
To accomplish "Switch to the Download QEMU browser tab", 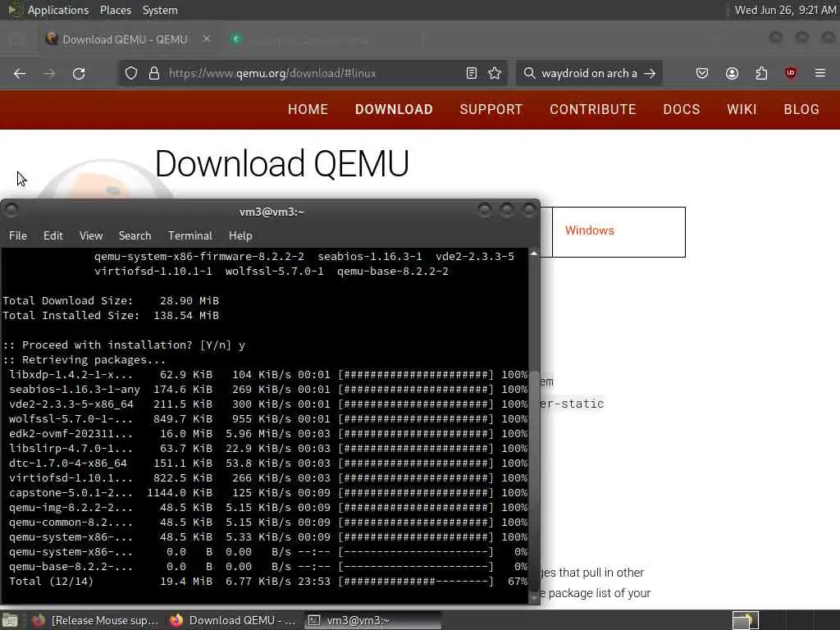I will (125, 39).
